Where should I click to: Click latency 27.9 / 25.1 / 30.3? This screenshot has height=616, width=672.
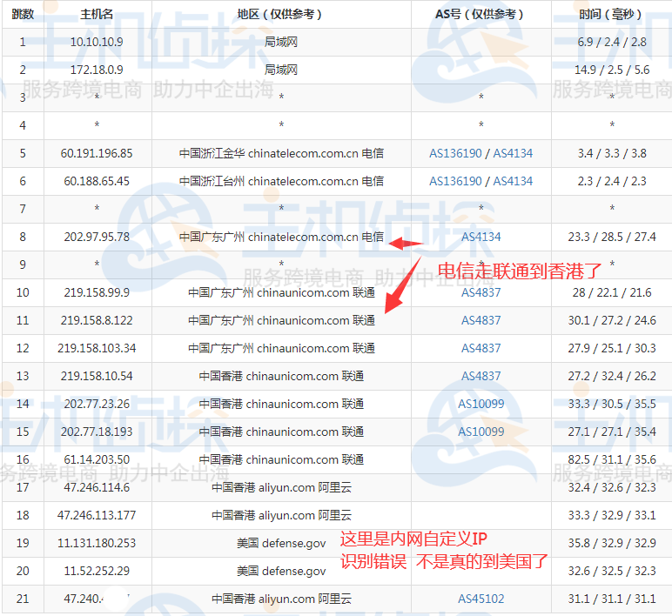click(x=612, y=348)
